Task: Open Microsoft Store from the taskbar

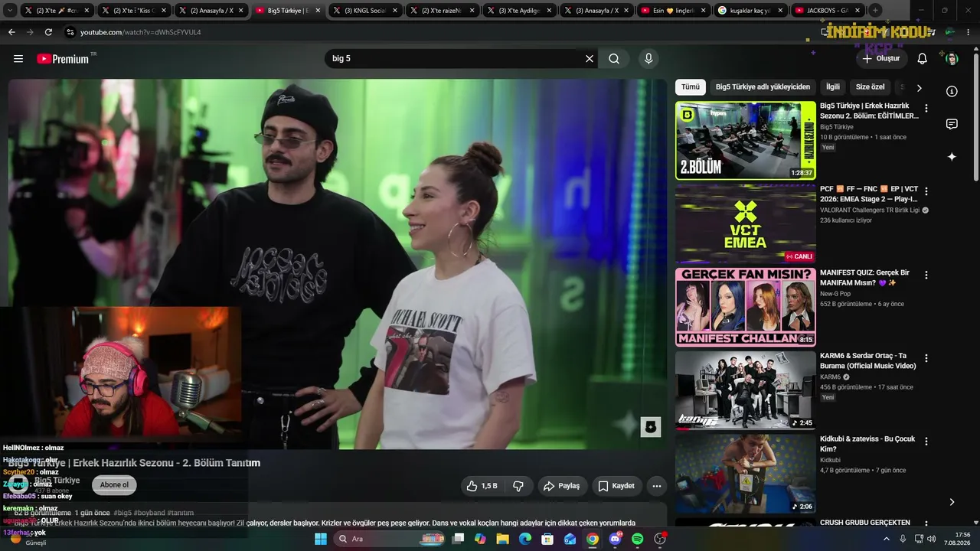Action: click(547, 539)
